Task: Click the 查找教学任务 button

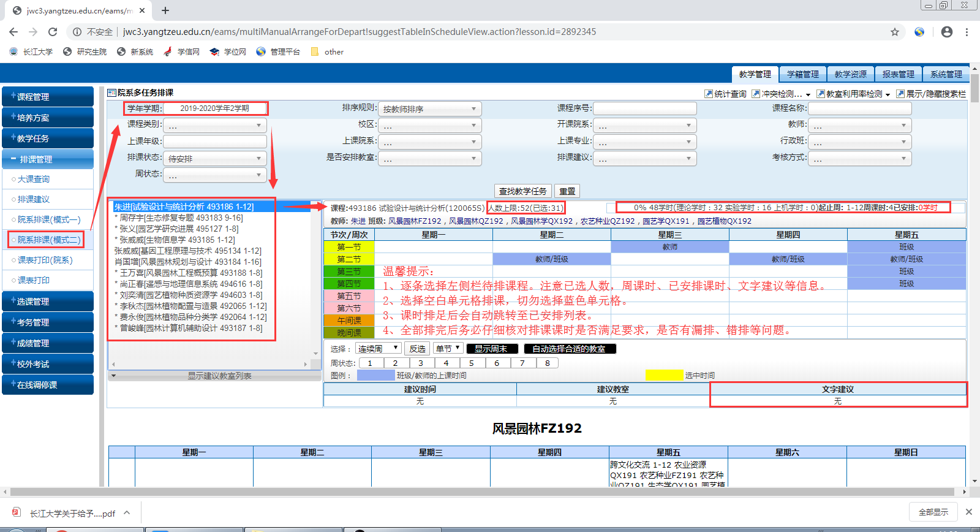Action: (523, 191)
